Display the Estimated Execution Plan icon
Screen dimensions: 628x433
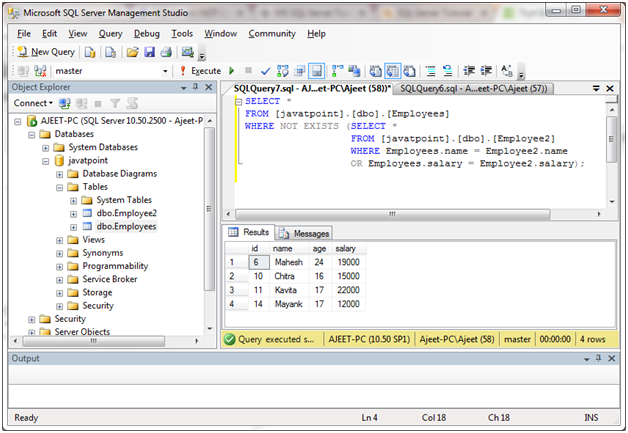point(282,71)
